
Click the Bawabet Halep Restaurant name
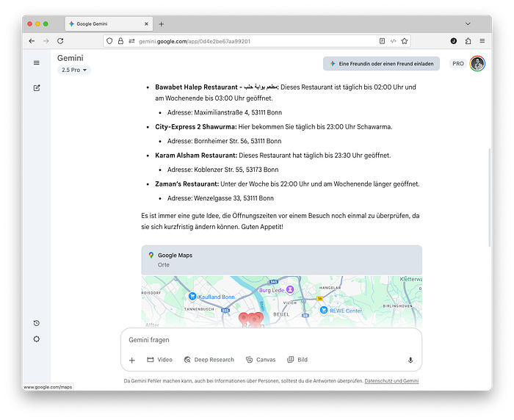coord(217,87)
